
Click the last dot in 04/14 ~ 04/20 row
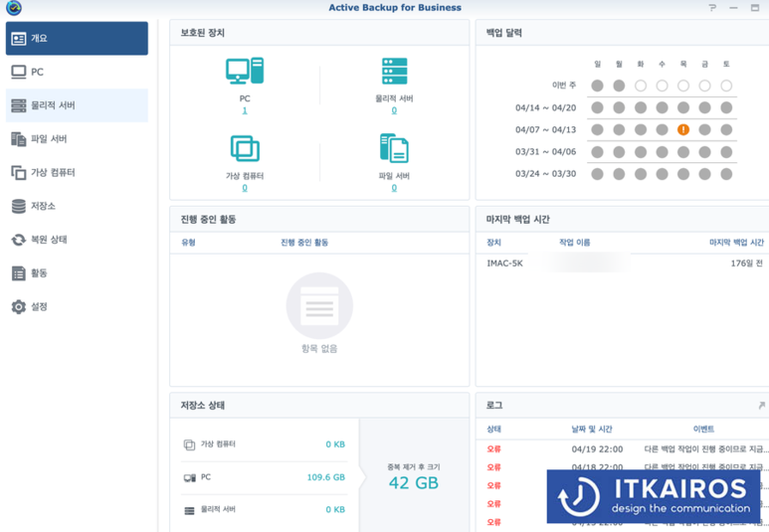click(726, 107)
